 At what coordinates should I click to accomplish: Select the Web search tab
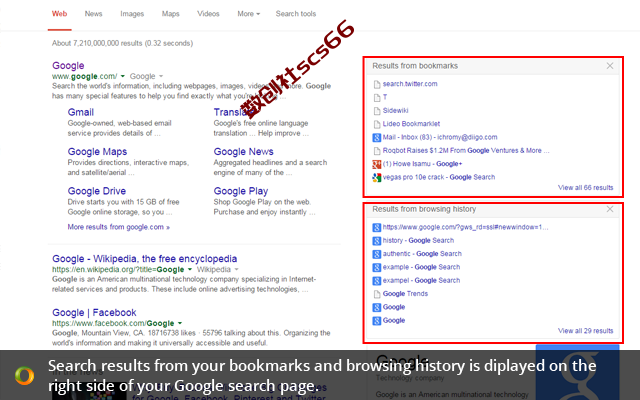(x=59, y=14)
